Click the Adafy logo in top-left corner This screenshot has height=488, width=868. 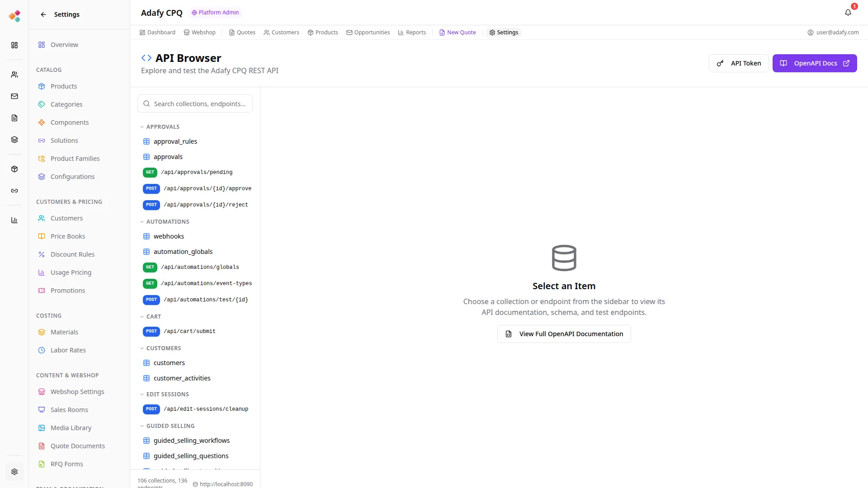click(14, 15)
